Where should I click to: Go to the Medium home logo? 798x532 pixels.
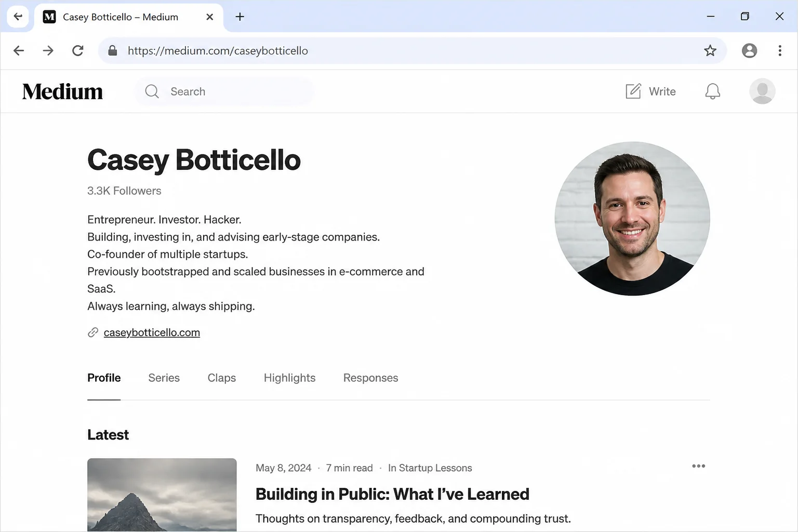(x=62, y=91)
